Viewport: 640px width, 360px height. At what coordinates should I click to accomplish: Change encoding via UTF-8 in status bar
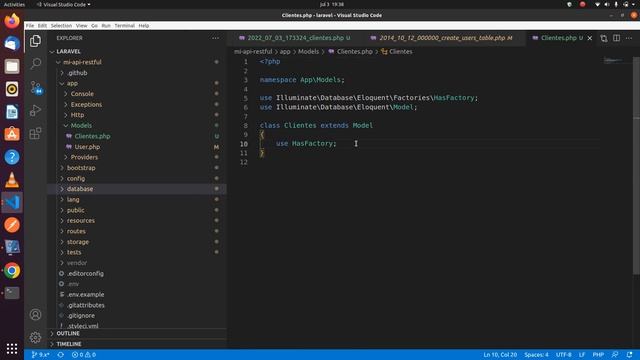click(564, 355)
